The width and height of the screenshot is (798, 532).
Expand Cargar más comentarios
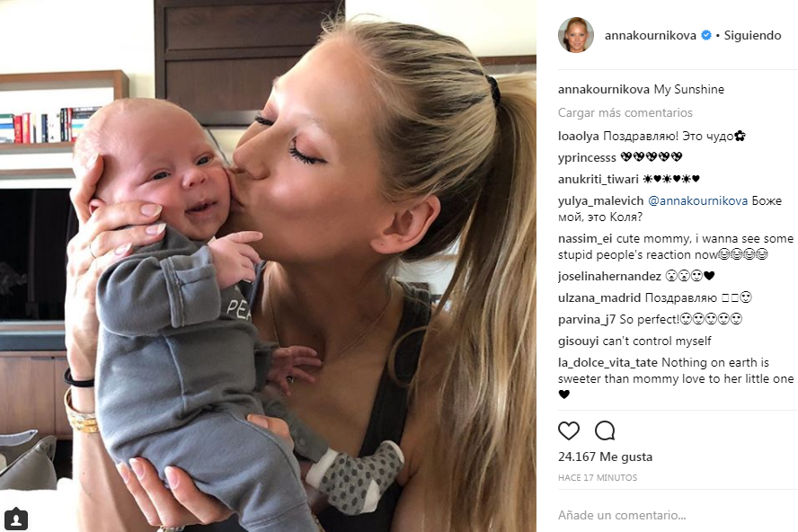pos(625,112)
